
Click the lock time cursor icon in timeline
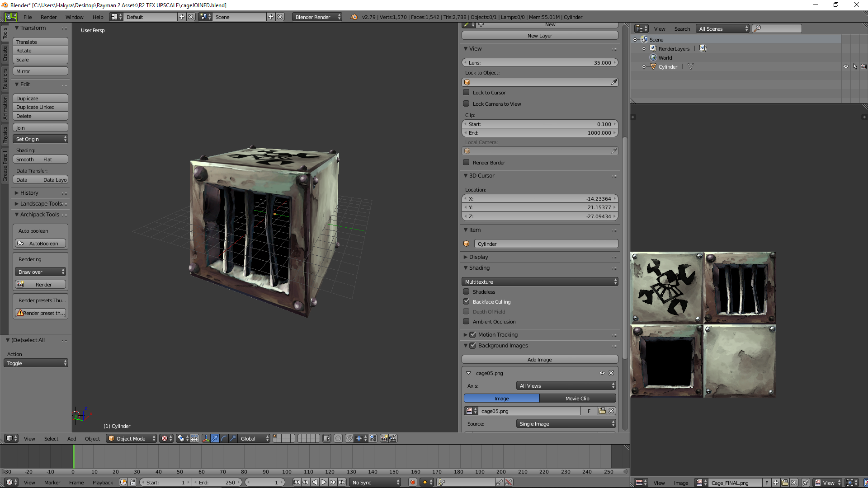click(132, 483)
